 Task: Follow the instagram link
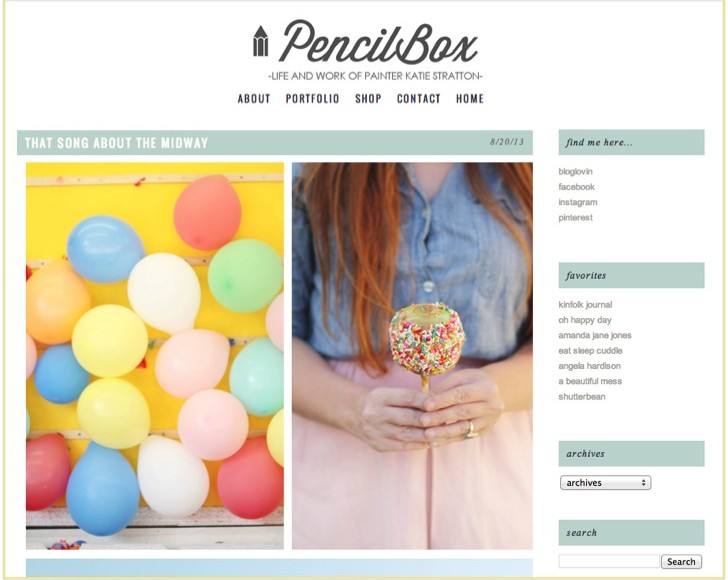[578, 202]
